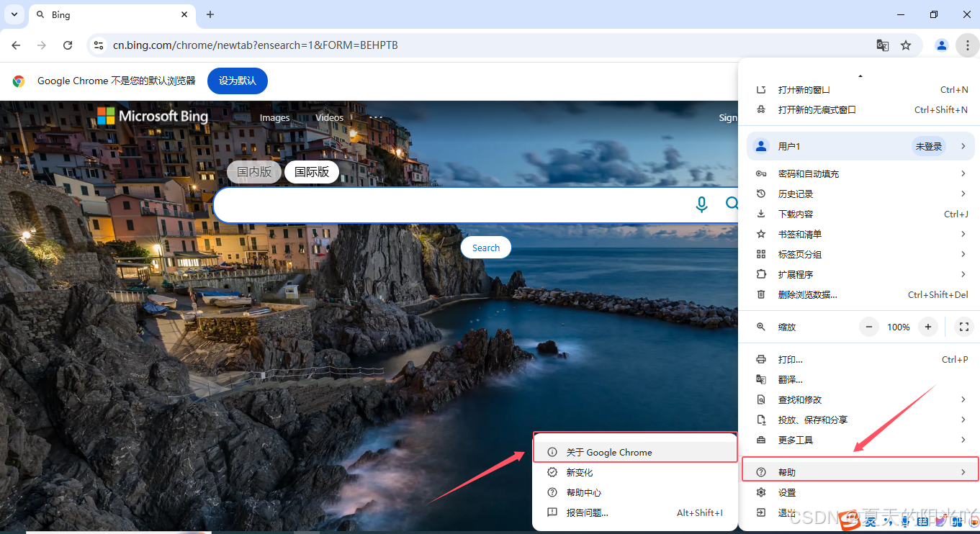This screenshot has height=534, width=980.
Task: Open 设置 menu item
Action: point(859,492)
